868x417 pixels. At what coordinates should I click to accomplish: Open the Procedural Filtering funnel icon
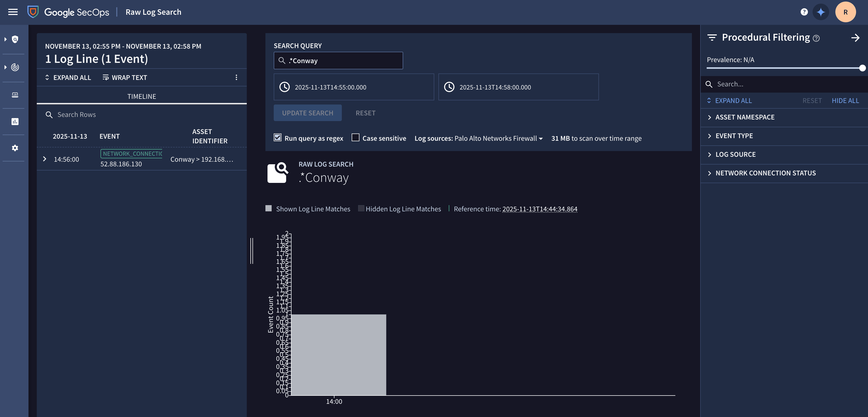pyautogui.click(x=713, y=37)
